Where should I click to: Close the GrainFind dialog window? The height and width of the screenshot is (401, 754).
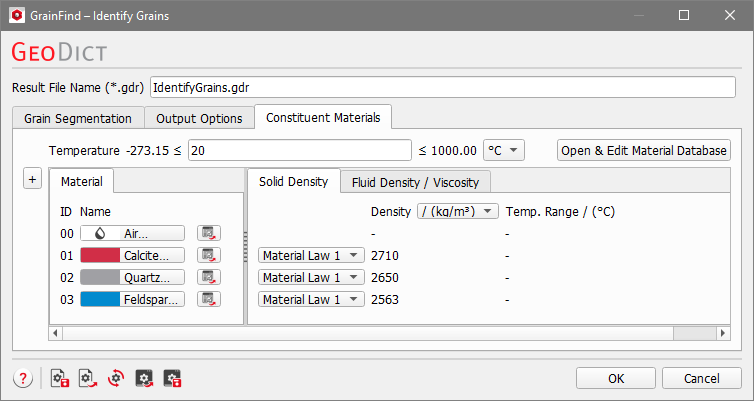point(729,15)
